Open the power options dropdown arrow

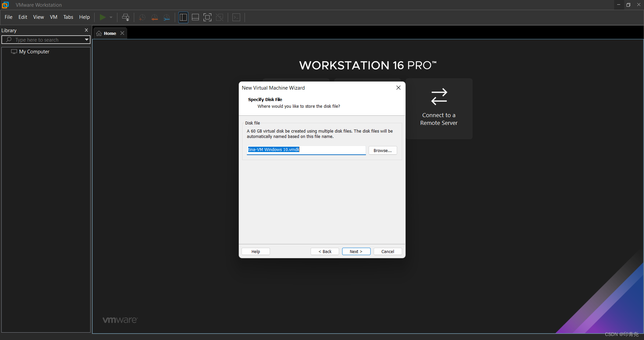111,17
